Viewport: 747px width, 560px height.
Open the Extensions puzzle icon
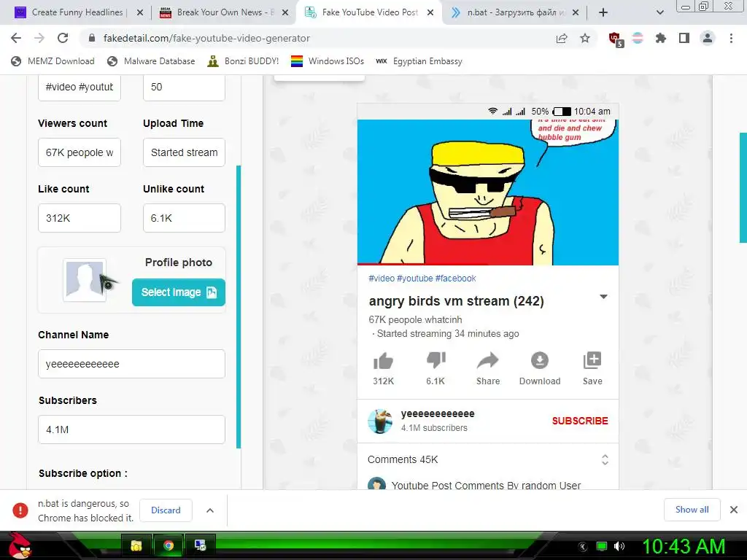(x=661, y=38)
